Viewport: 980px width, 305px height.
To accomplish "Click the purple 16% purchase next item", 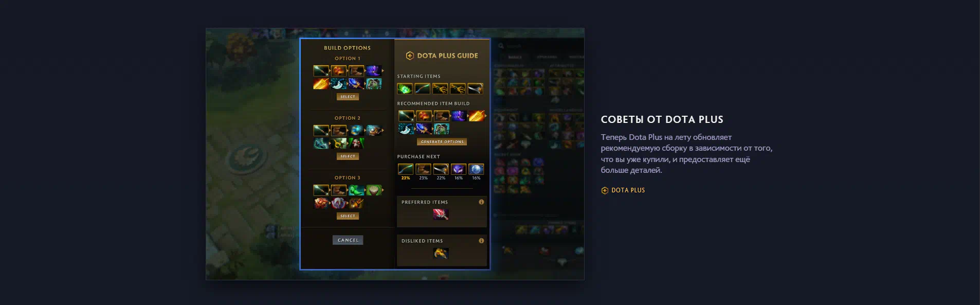I will [x=459, y=169].
